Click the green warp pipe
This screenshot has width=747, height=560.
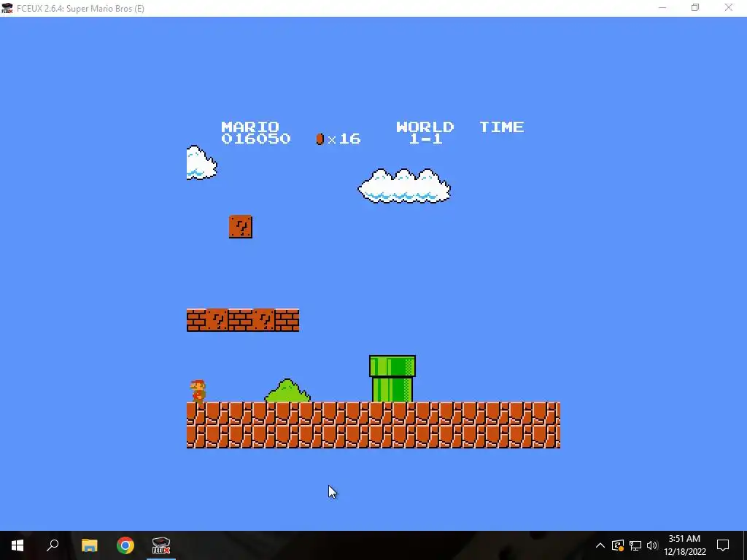[392, 379]
